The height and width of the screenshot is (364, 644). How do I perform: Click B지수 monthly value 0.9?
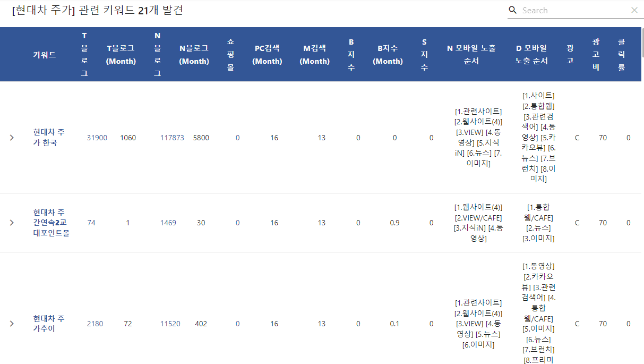tap(395, 223)
